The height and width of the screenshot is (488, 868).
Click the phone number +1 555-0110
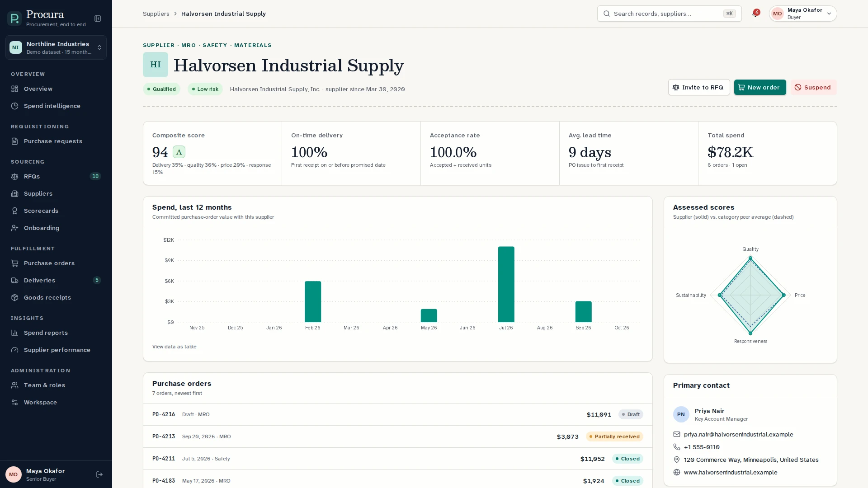[x=702, y=447]
